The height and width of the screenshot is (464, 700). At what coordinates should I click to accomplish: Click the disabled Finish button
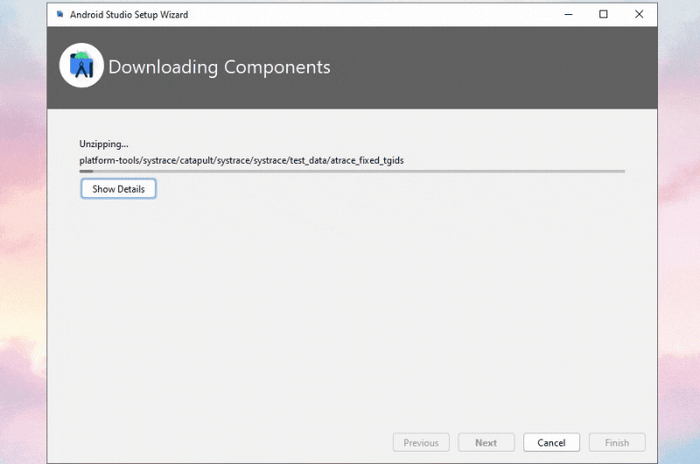617,443
